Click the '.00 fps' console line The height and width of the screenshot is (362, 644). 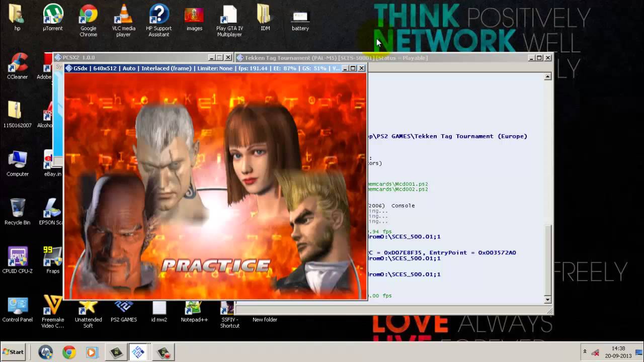click(x=380, y=296)
